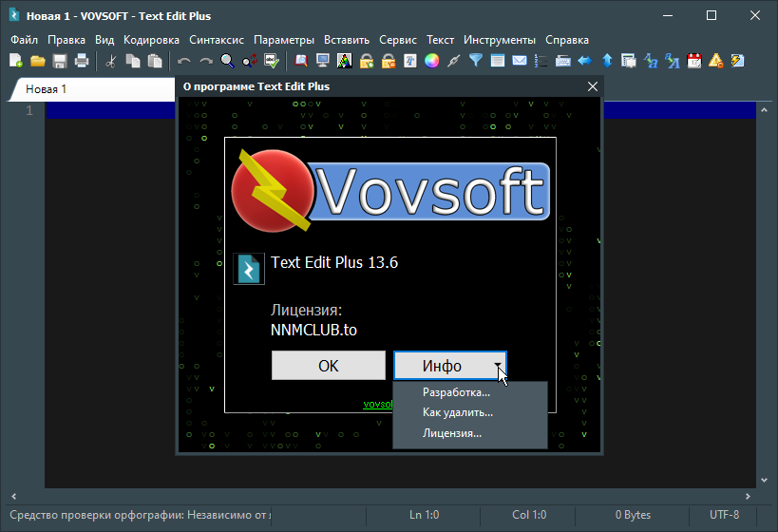Insert date with the calendar icon
Screen dimensions: 778x532
point(694,61)
